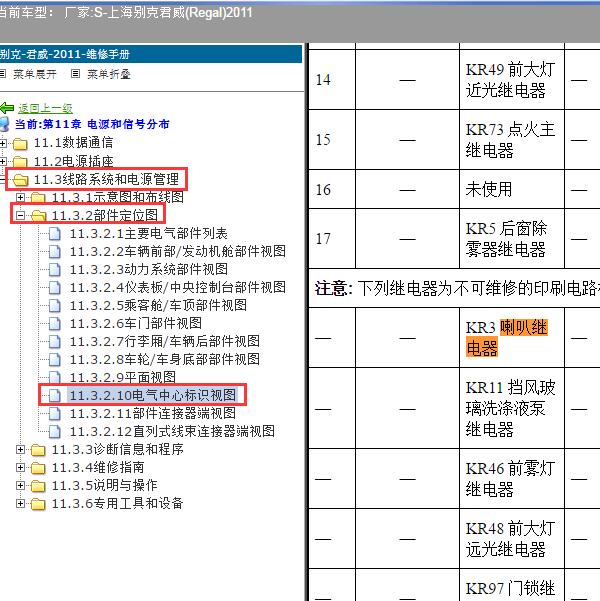
Task: Click the page icon of 11.3.2.12直列式线束连接器端视图
Action: (x=55, y=432)
